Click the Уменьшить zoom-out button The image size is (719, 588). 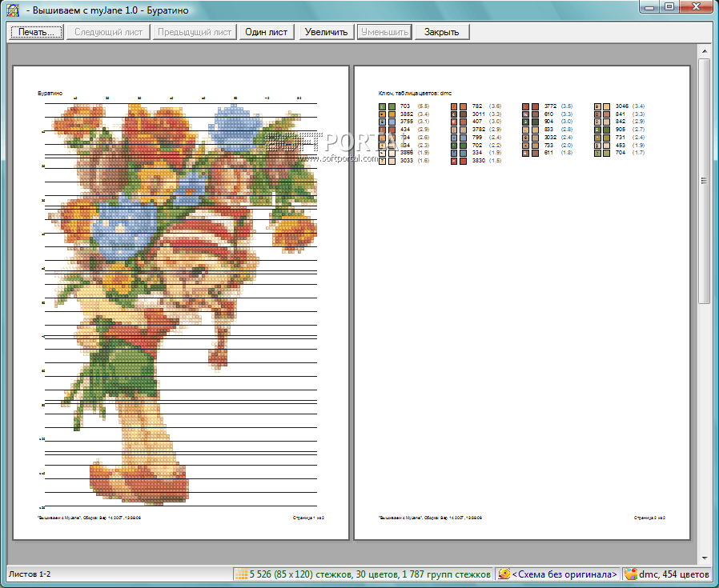point(384,32)
